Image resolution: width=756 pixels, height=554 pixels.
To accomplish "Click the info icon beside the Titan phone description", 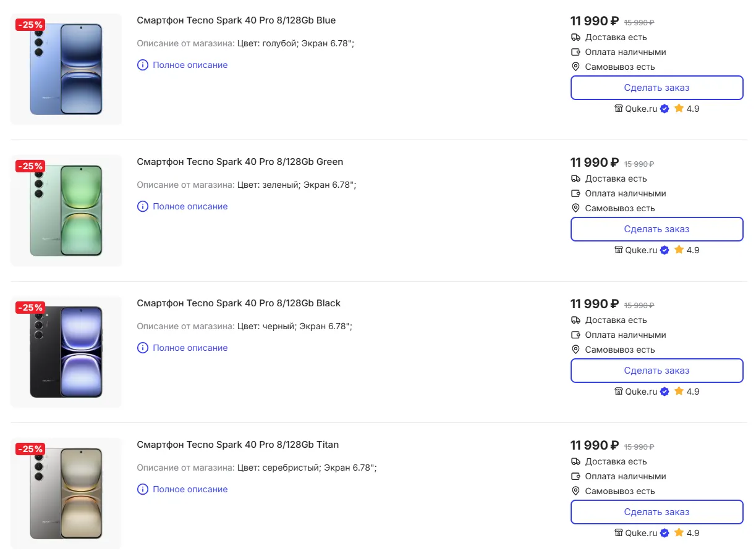I will coord(143,489).
